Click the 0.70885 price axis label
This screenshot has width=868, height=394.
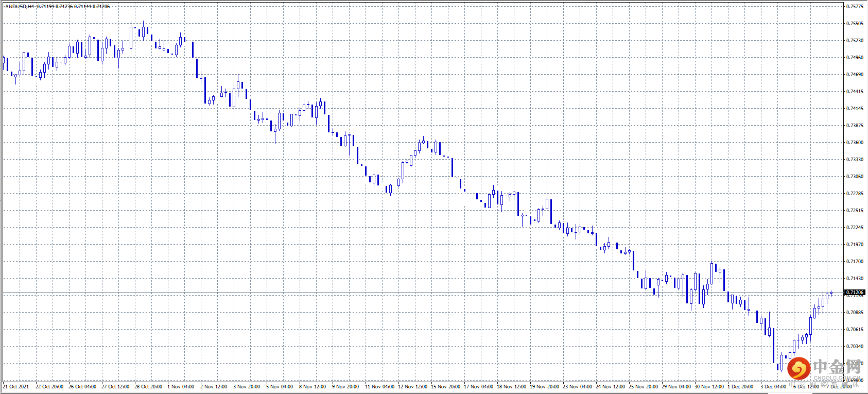855,313
